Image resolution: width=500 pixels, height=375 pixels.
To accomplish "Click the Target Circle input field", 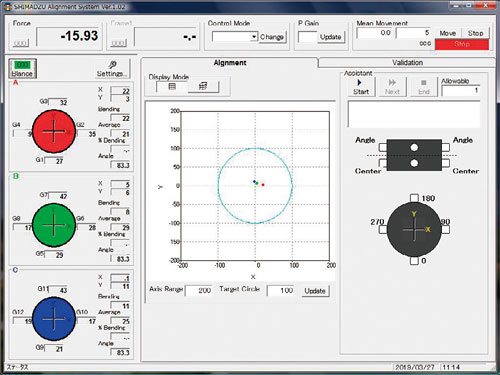I will pyautogui.click(x=281, y=290).
